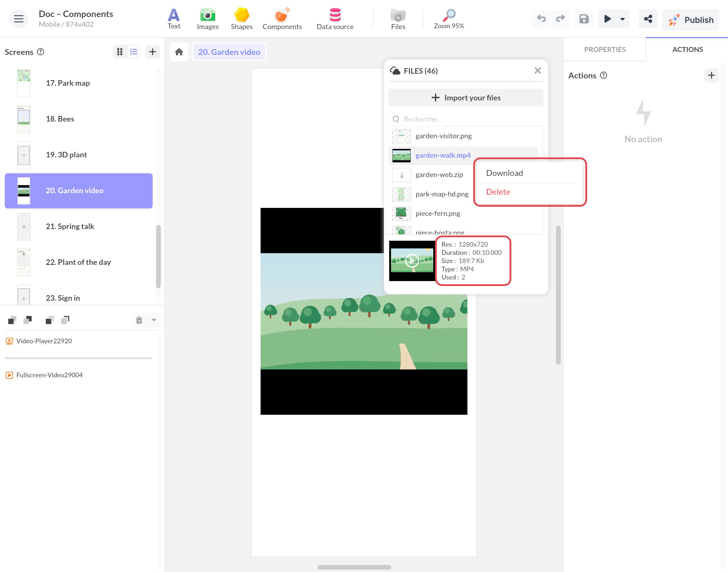Open the Shapes tool

coord(242,19)
